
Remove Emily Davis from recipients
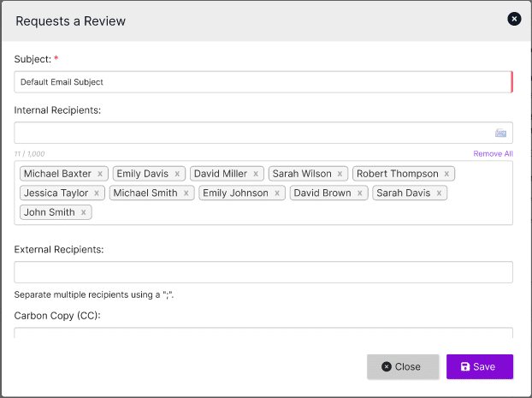177,174
